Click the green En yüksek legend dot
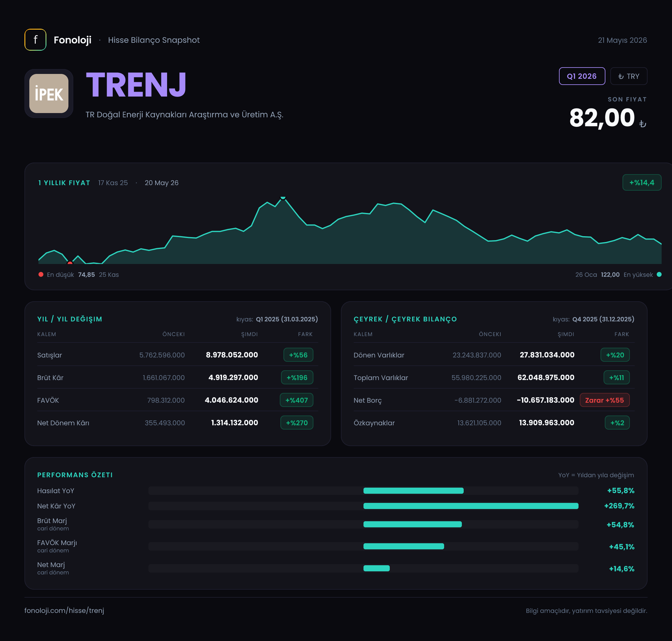 659,274
